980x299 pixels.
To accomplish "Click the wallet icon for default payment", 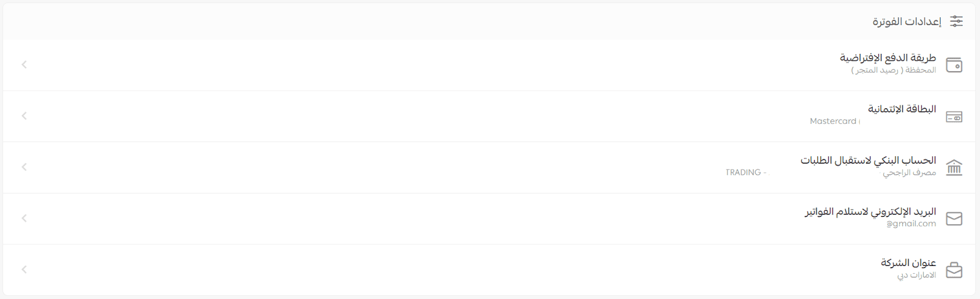I will pyautogui.click(x=954, y=65).
